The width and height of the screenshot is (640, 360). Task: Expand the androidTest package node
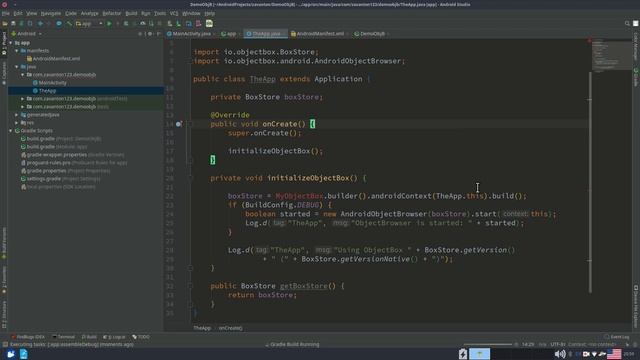(22, 99)
